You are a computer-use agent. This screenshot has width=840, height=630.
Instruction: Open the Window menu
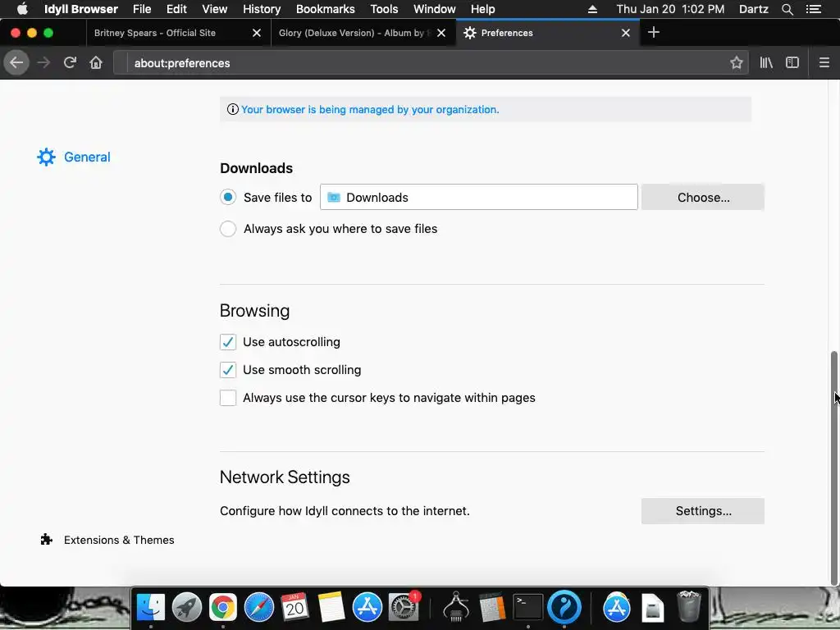(x=435, y=9)
